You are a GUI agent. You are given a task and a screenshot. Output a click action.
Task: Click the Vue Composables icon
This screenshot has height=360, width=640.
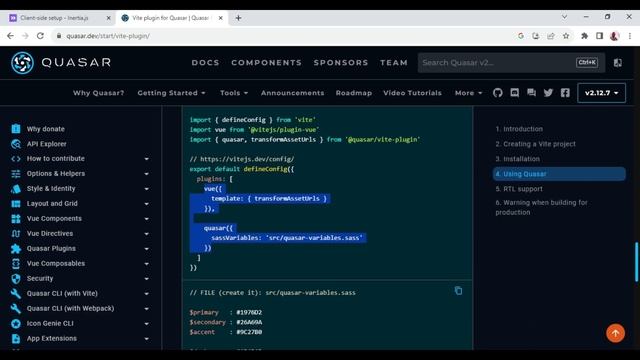click(x=16, y=264)
